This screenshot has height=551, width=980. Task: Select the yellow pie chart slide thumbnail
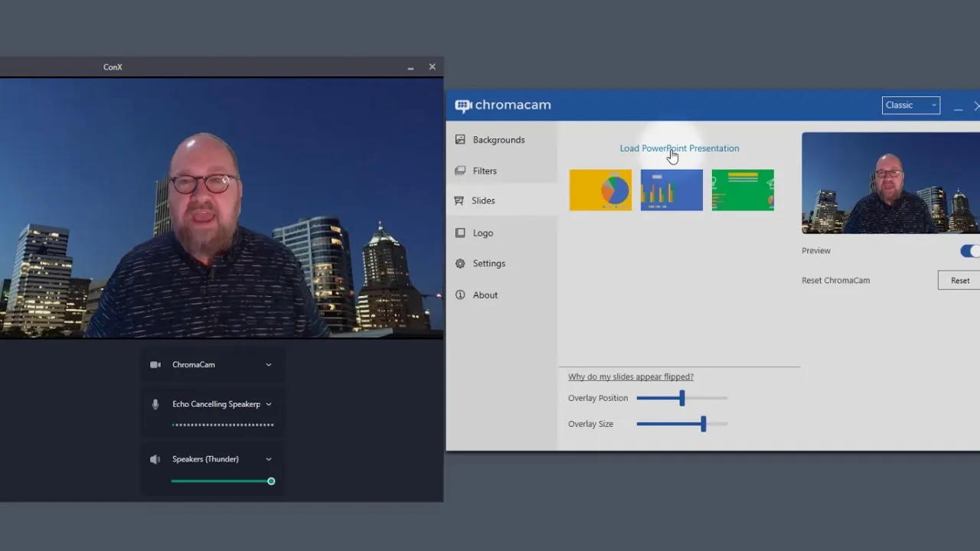point(600,190)
